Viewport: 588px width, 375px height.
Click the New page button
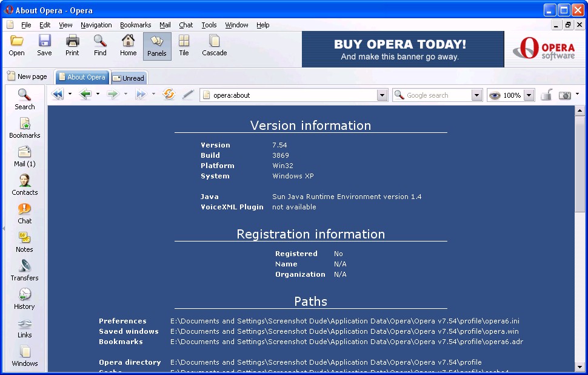click(x=27, y=76)
